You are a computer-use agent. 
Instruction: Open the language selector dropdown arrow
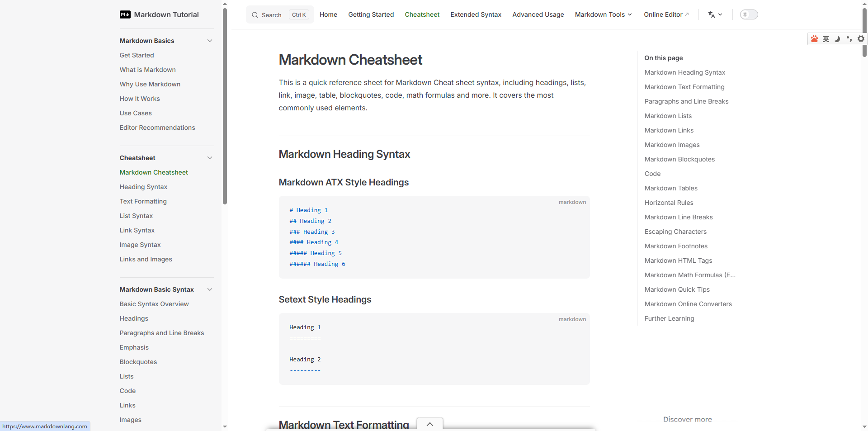coord(721,14)
